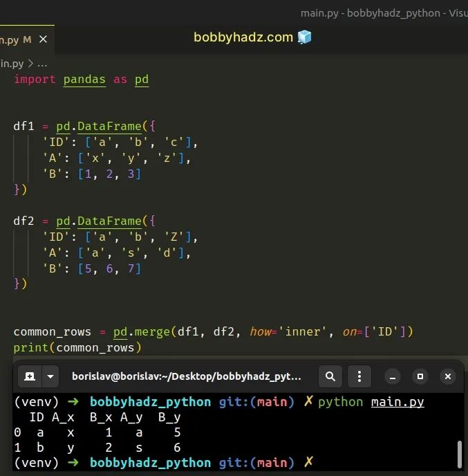Open the terminal search magnifier

[330, 376]
